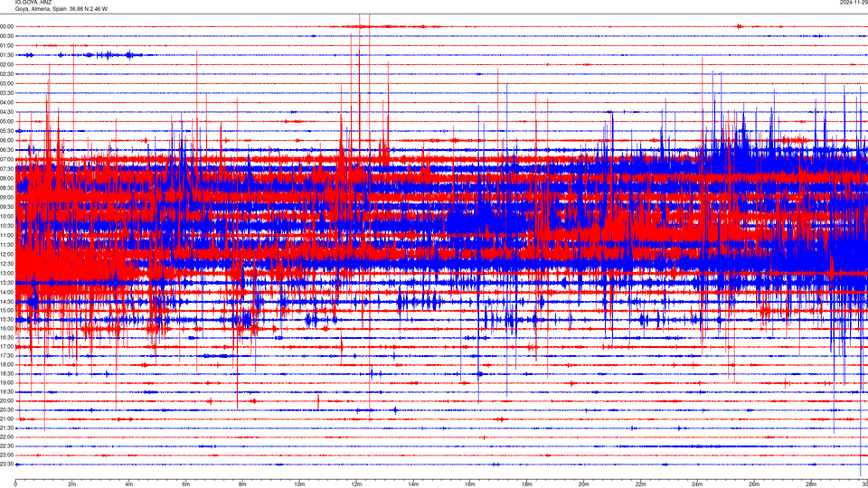Click the 10:30 time label
The height and width of the screenshot is (488, 868).
(7, 226)
